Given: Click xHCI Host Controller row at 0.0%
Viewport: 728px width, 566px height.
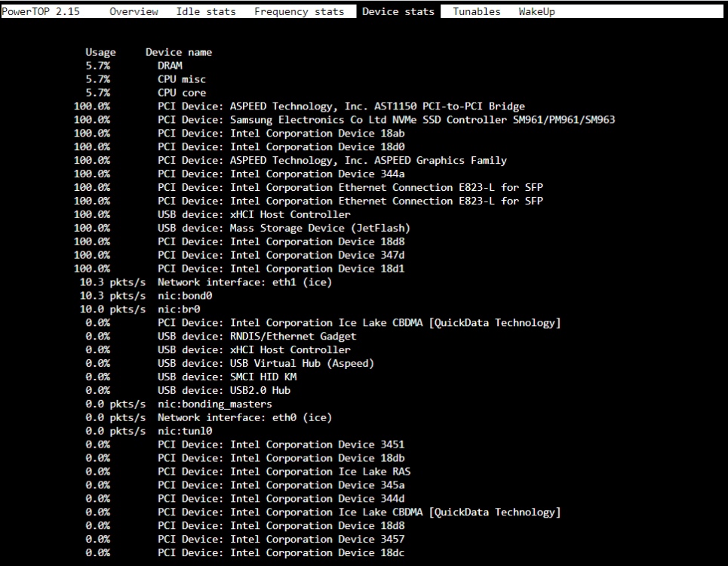Looking at the screenshot, I should tap(218, 349).
